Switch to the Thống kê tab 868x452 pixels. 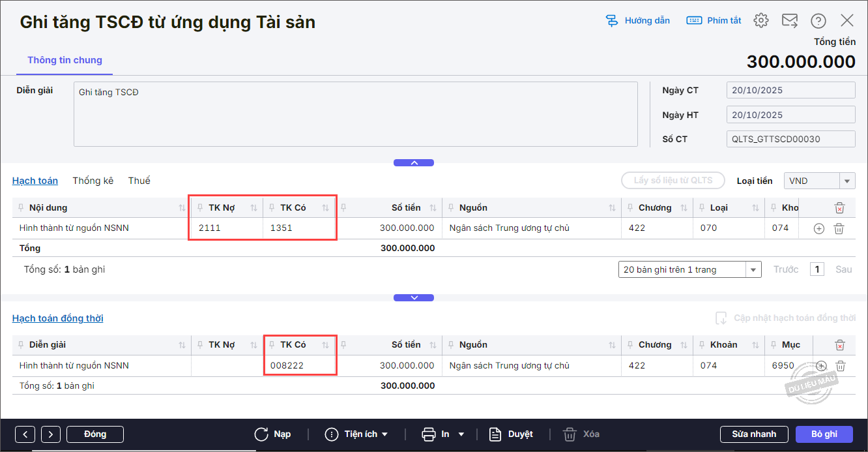coord(93,181)
